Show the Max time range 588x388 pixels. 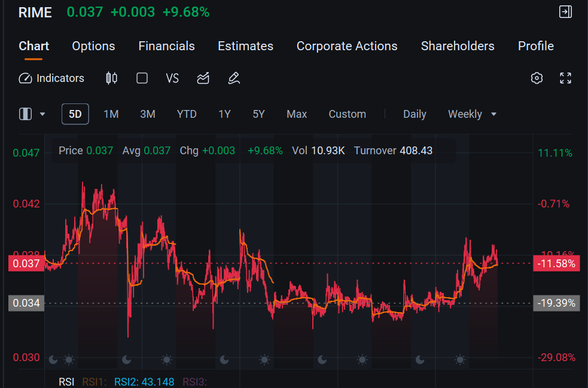click(297, 114)
